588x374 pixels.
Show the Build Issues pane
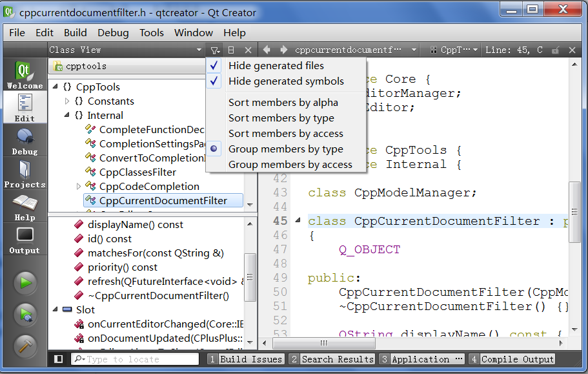[246, 359]
